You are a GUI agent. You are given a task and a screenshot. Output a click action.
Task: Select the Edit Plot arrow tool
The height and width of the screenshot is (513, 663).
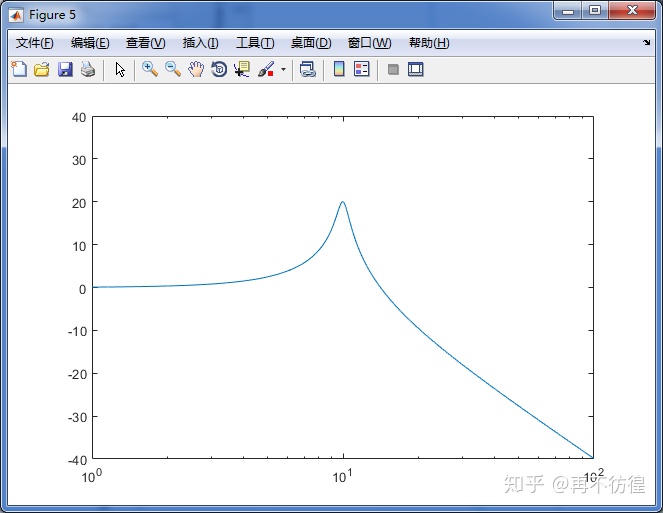coord(120,69)
